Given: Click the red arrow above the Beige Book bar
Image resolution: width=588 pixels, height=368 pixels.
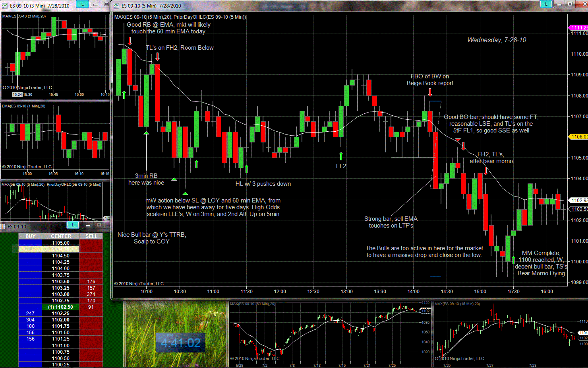Looking at the screenshot, I should pos(430,92).
